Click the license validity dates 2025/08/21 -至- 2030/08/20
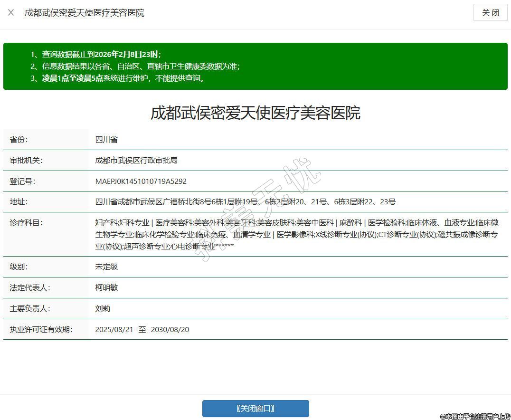Image resolution: width=511 pixels, height=420 pixels. tap(142, 330)
